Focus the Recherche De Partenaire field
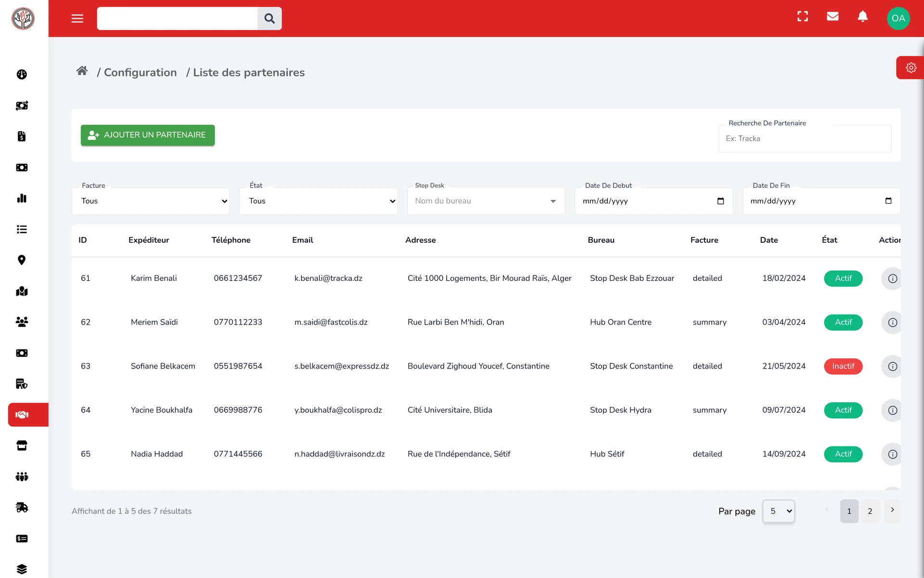924x578 pixels. (x=805, y=139)
